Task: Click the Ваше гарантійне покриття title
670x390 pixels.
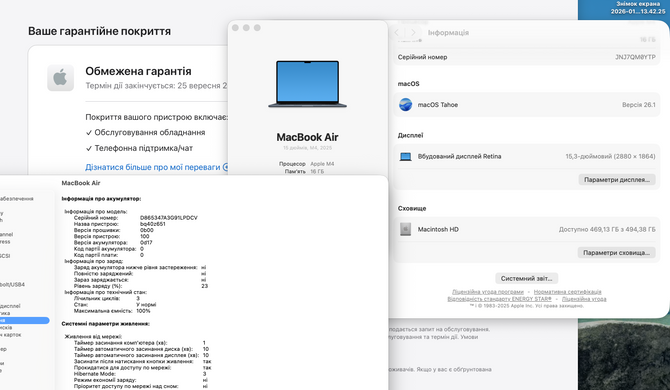Action: [x=99, y=31]
